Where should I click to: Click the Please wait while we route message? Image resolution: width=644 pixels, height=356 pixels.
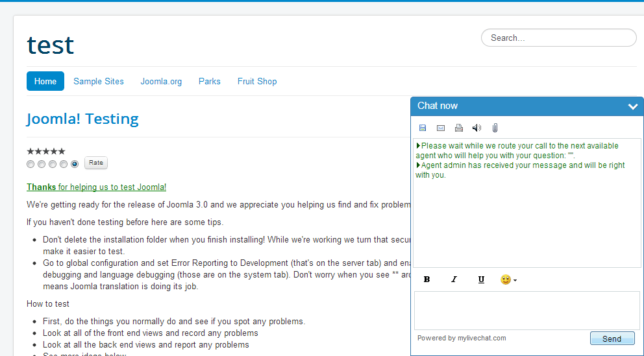517,150
